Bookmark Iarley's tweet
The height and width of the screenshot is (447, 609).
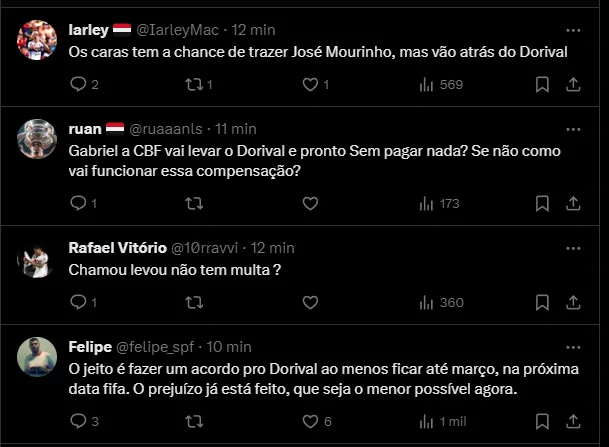point(542,85)
